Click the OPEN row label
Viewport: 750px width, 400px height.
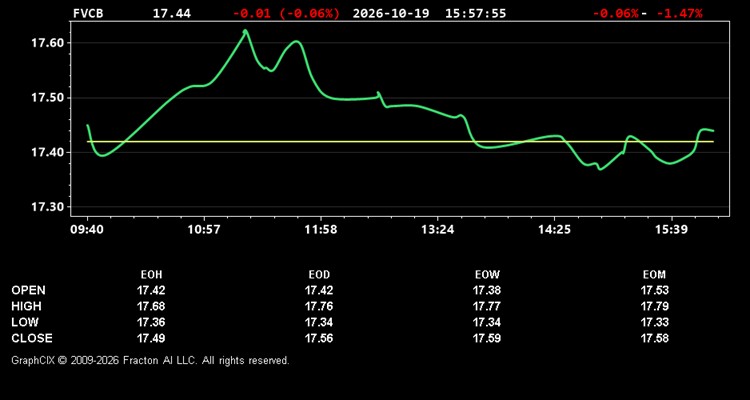click(x=29, y=290)
